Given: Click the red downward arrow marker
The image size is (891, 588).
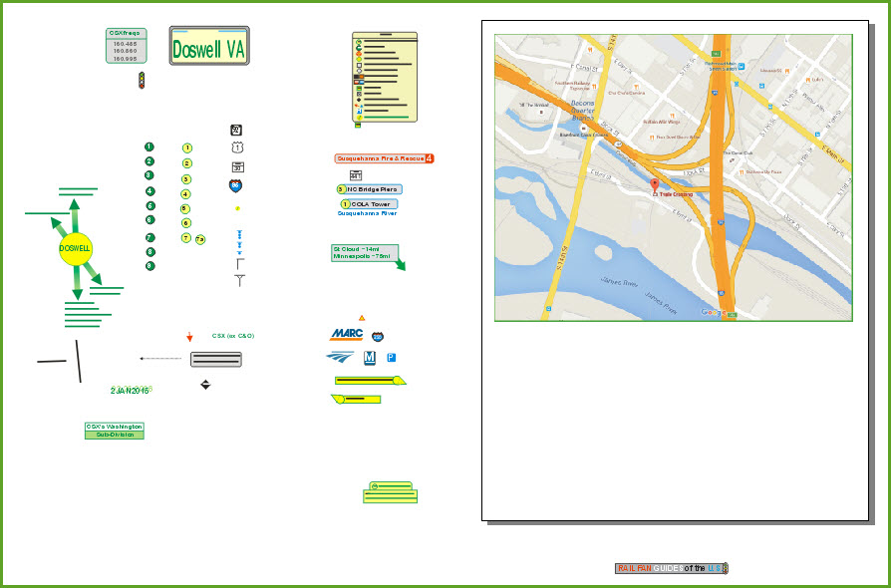Looking at the screenshot, I should (189, 337).
